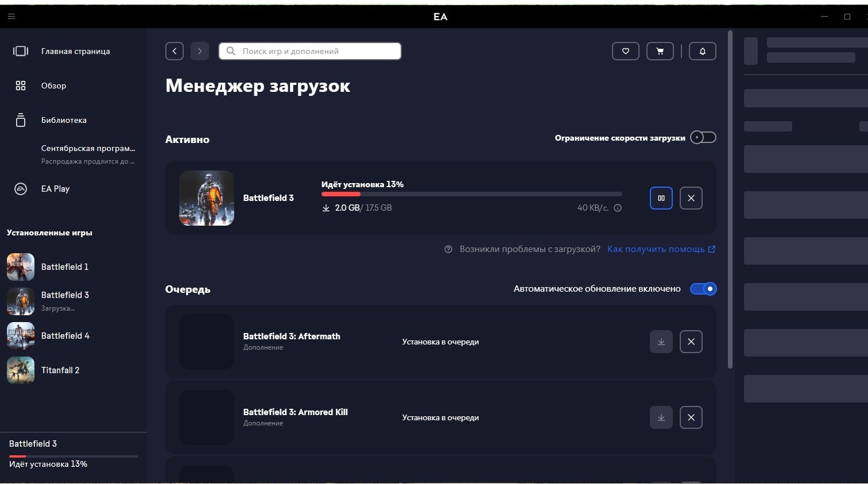This screenshot has width=868, height=484.
Task: Cancel the active Battlefield 3 download
Action: pos(691,198)
